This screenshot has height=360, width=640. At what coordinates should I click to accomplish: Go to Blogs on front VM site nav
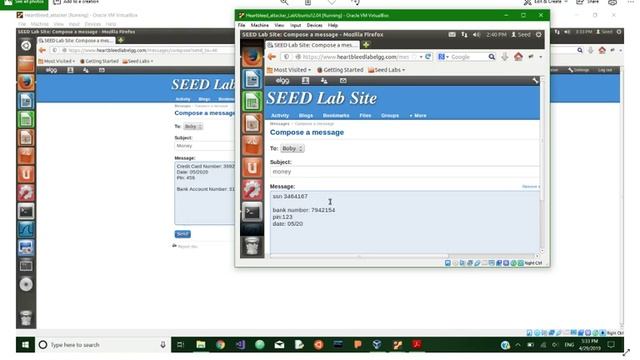[x=306, y=116]
